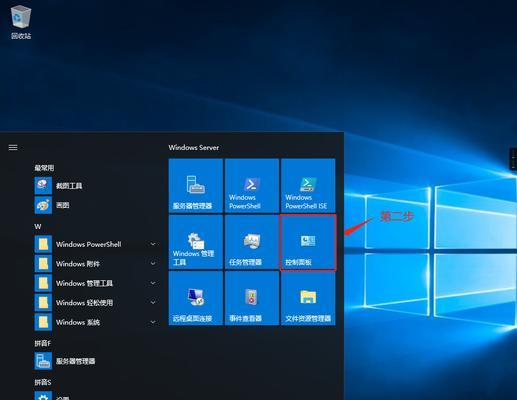Select the 服务器管理器 text in app list
The width and height of the screenshot is (517, 400).
point(76,361)
